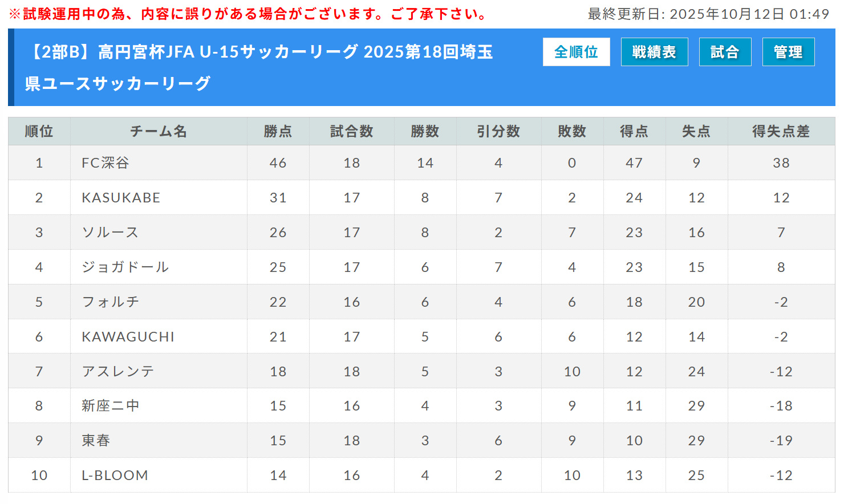The width and height of the screenshot is (844, 504).
Task: Click on team ジョガドール
Action: point(125,267)
